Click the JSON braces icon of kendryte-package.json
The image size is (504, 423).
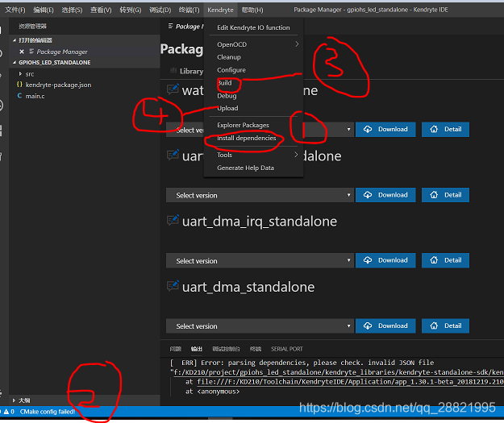pyautogui.click(x=19, y=85)
